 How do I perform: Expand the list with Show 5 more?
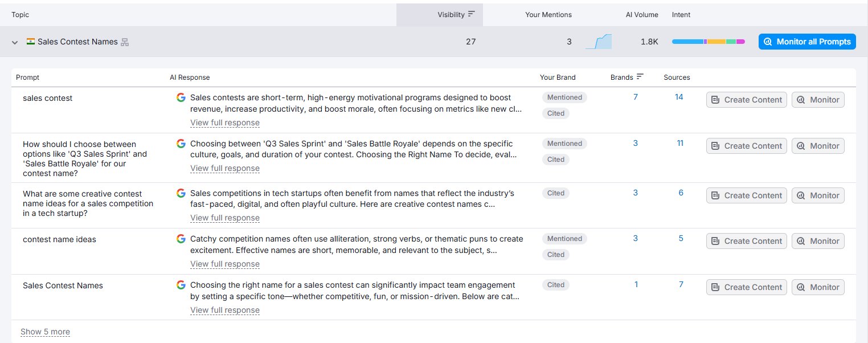[x=45, y=331]
